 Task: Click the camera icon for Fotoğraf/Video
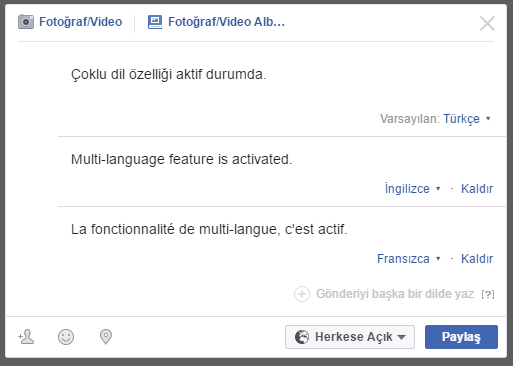coord(26,22)
